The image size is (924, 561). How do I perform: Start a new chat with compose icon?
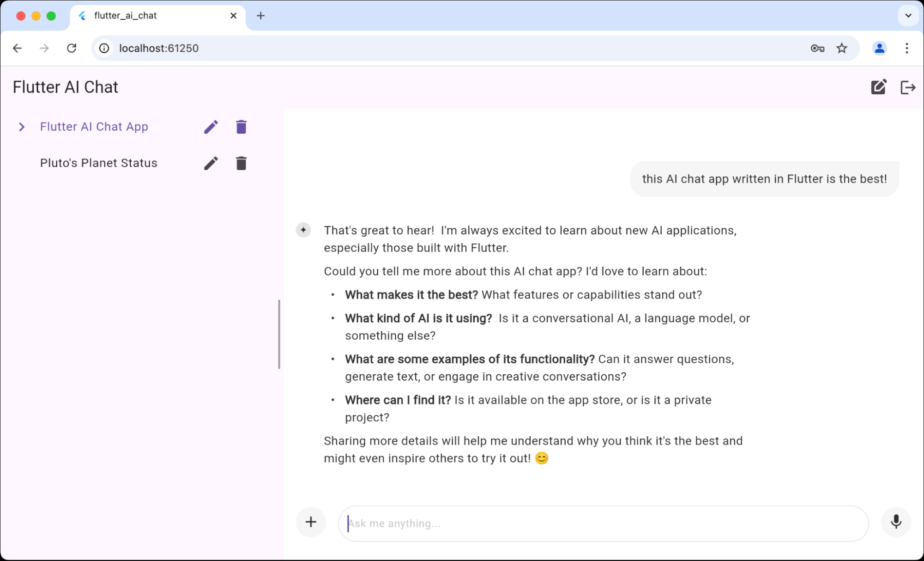[x=879, y=87]
